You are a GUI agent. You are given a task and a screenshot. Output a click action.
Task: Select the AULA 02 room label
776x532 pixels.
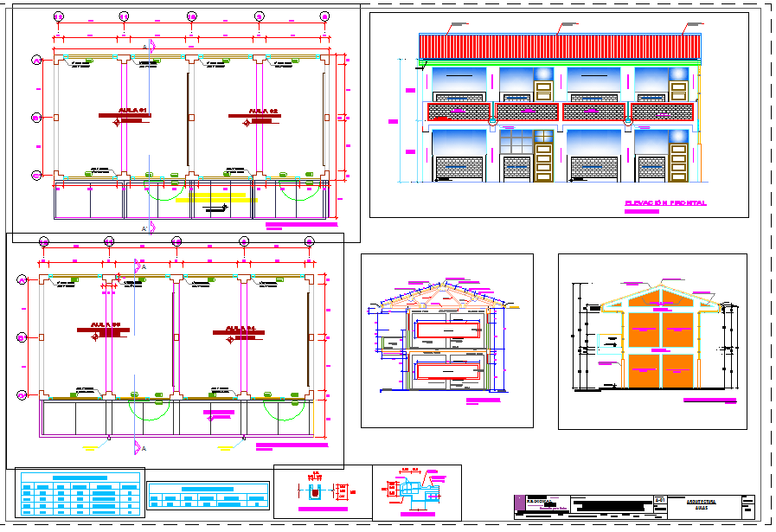262,111
